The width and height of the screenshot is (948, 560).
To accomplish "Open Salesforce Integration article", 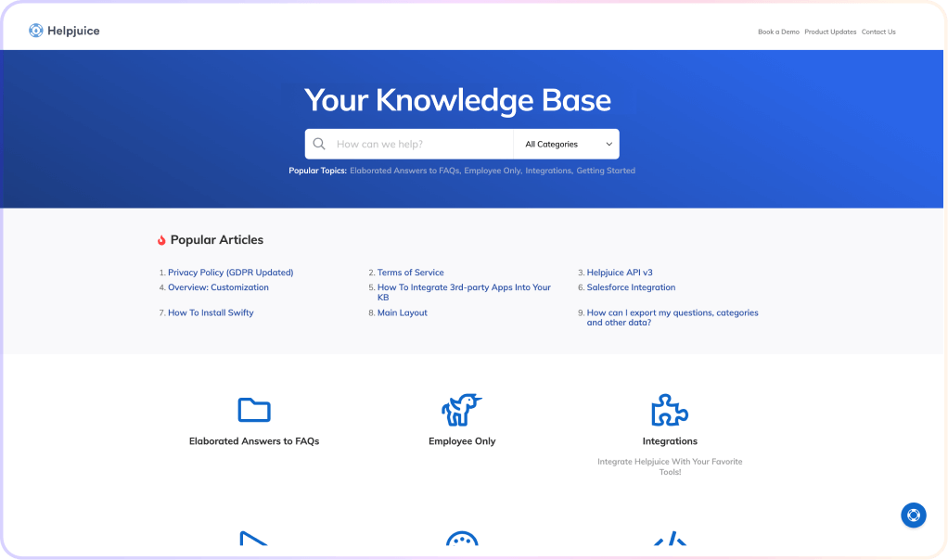I will [631, 287].
